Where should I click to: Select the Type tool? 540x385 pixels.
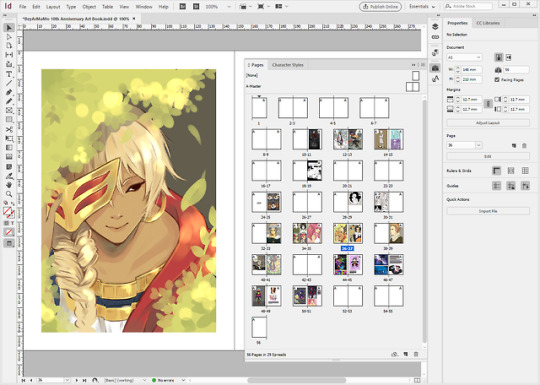9,74
